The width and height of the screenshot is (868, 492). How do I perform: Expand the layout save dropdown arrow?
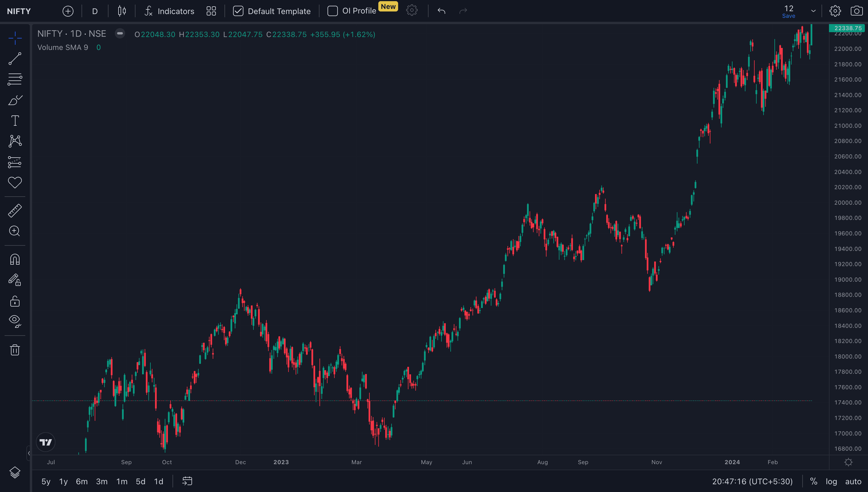(813, 11)
